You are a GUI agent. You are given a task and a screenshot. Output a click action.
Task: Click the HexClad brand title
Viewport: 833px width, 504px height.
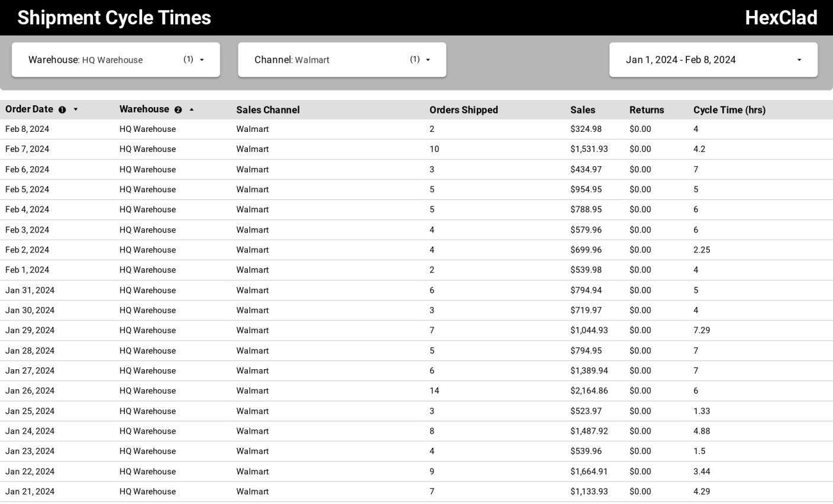click(780, 18)
